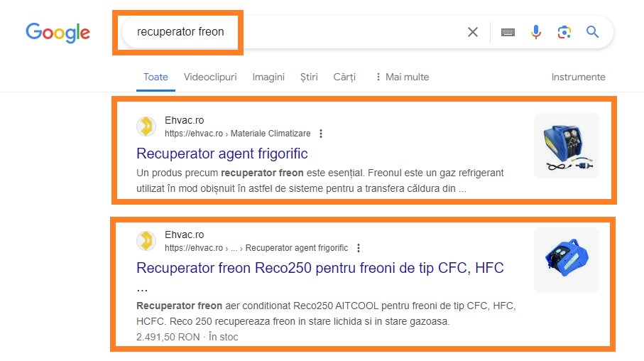Clear the search box with the X icon
The width and height of the screenshot is (644, 361).
click(x=473, y=32)
